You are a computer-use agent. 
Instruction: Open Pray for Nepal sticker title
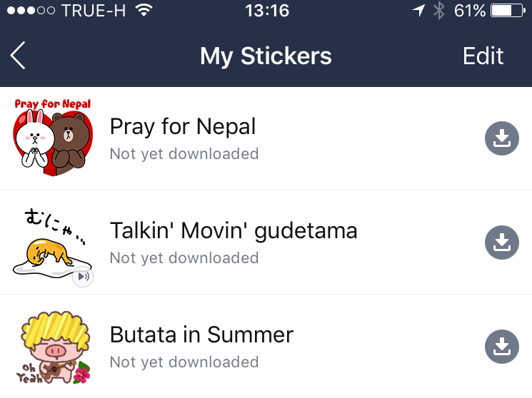pyautogui.click(x=183, y=127)
